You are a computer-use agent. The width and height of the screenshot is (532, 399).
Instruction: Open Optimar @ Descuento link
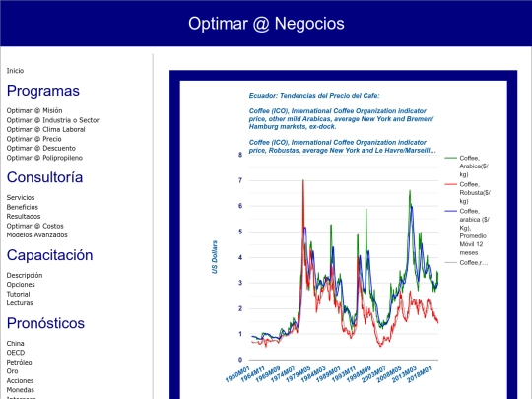click(x=41, y=148)
